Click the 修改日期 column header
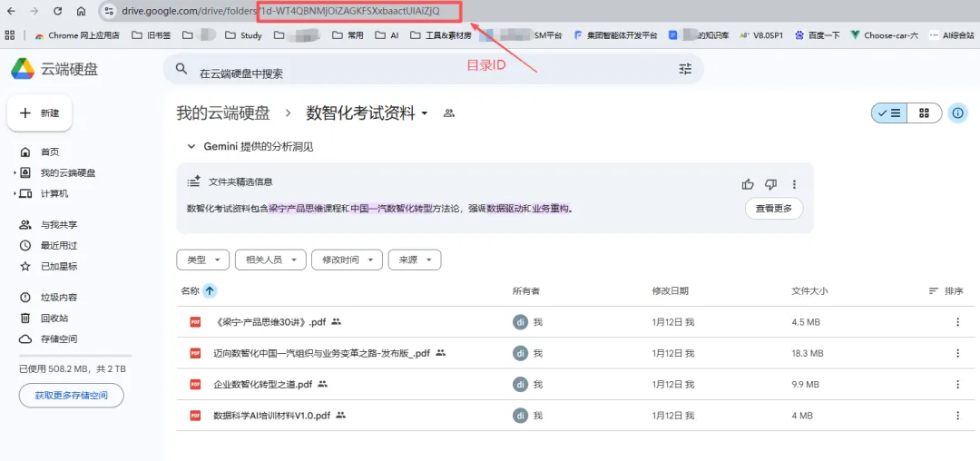The width and height of the screenshot is (980, 461). pyautogui.click(x=670, y=291)
